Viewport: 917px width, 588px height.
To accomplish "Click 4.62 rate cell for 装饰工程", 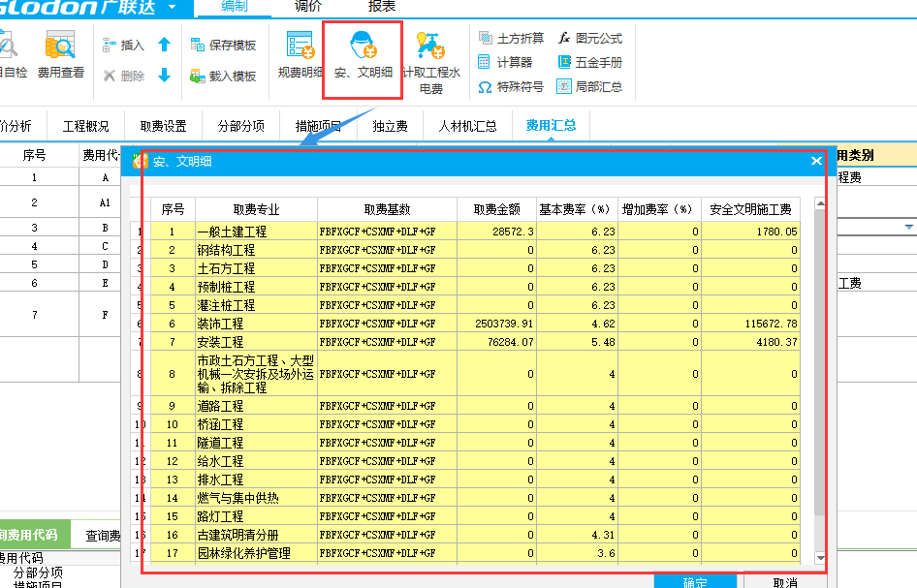I will (x=577, y=324).
